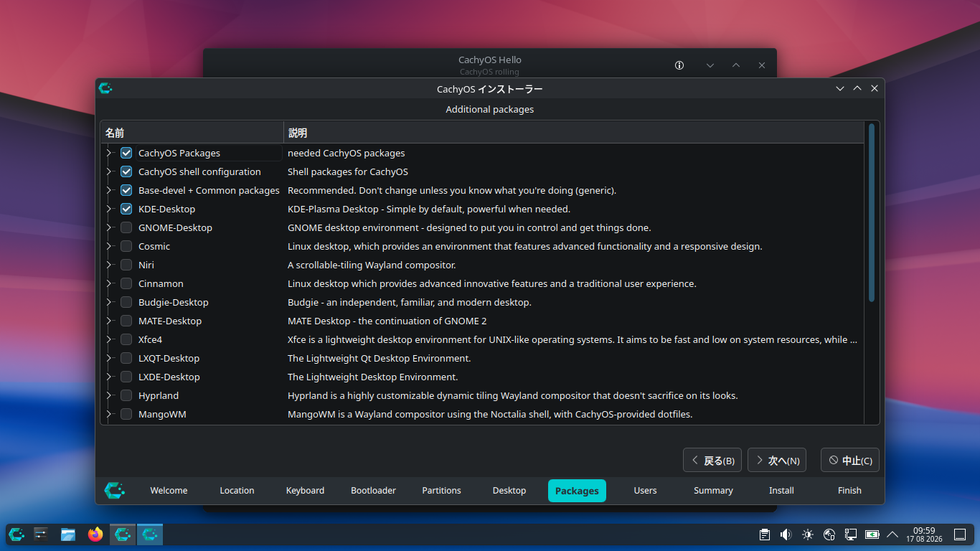Click the Keyboard step label
Screen dimensions: 980x551
click(305, 491)
